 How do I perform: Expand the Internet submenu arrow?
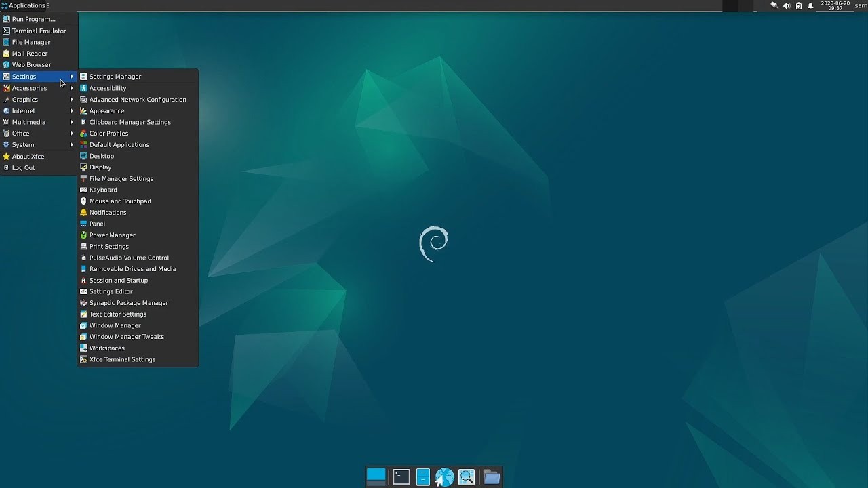coord(71,111)
